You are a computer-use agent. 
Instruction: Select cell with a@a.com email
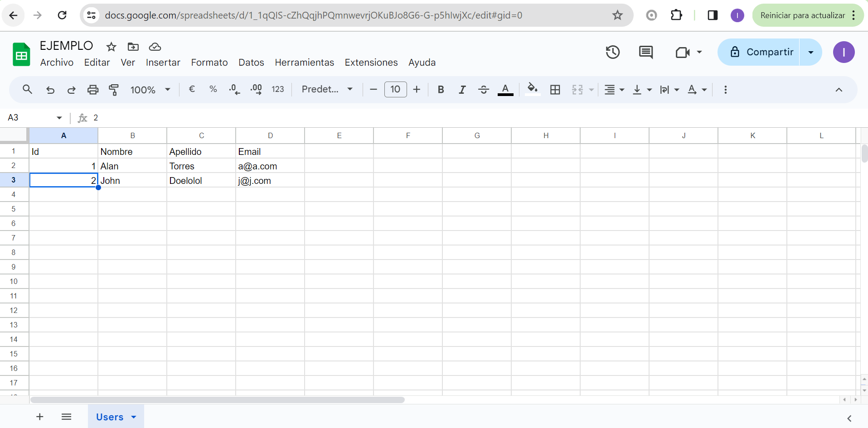click(x=270, y=166)
